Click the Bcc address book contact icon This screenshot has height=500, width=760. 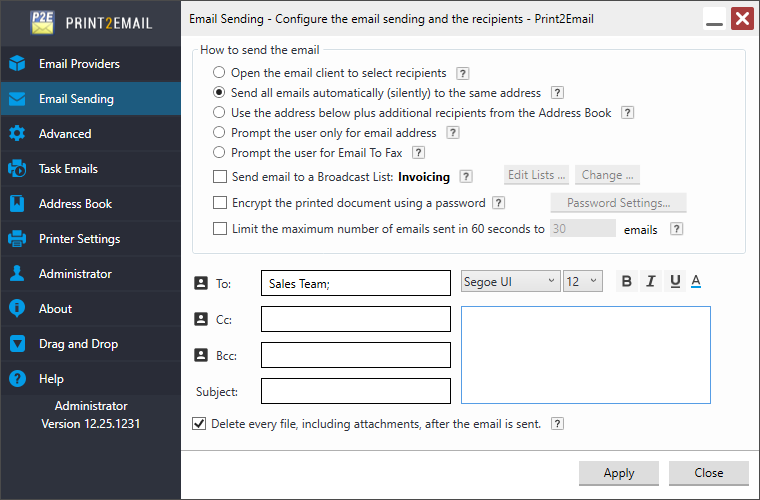[x=200, y=354]
